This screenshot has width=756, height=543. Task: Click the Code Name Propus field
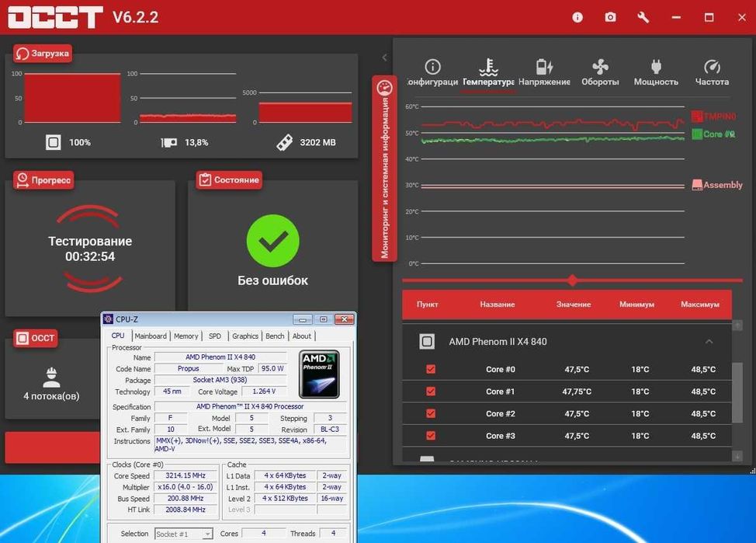tap(188, 368)
